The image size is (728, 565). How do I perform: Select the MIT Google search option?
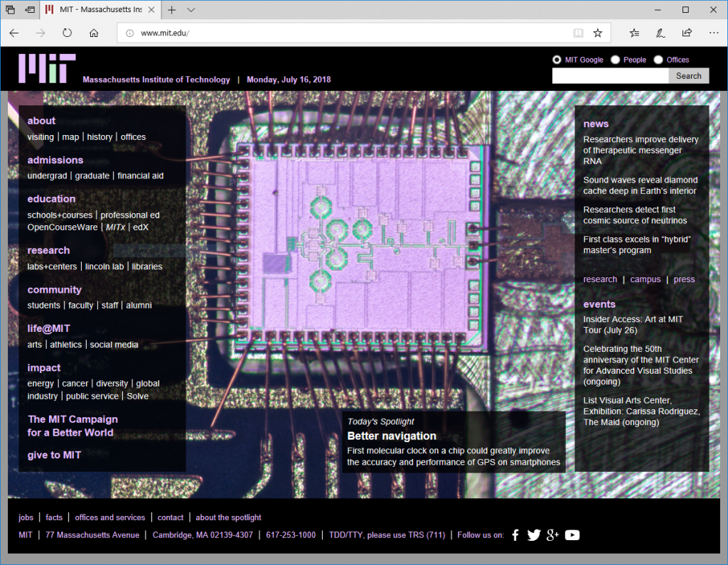pos(557,60)
